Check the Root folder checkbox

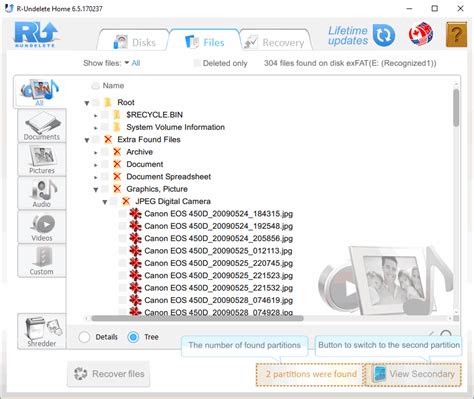click(x=96, y=102)
